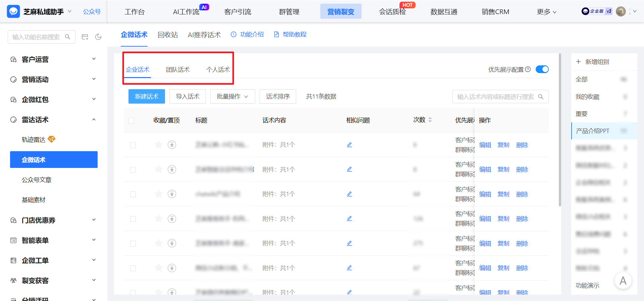Click the plus icon for 新增组别
The image size is (644, 301).
(x=578, y=62)
